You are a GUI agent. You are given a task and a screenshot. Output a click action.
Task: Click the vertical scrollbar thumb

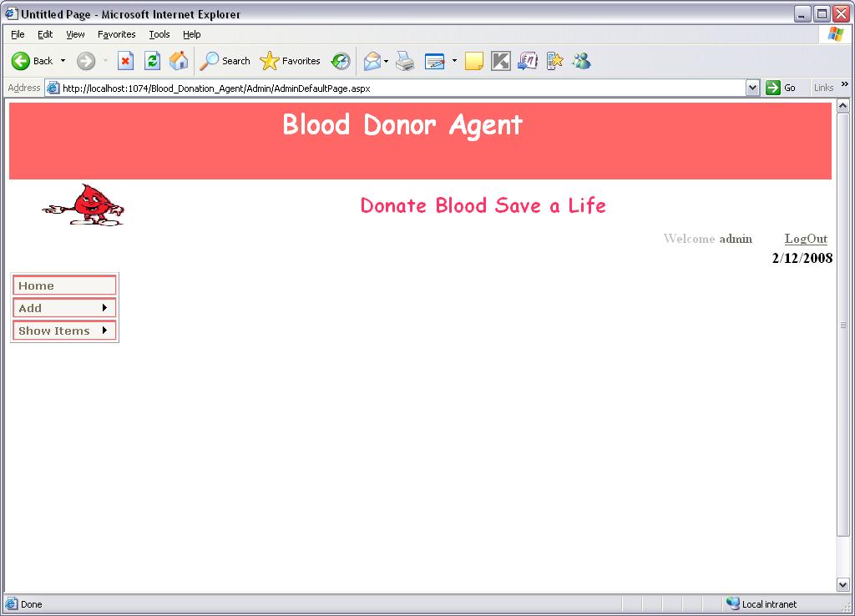tap(843, 325)
